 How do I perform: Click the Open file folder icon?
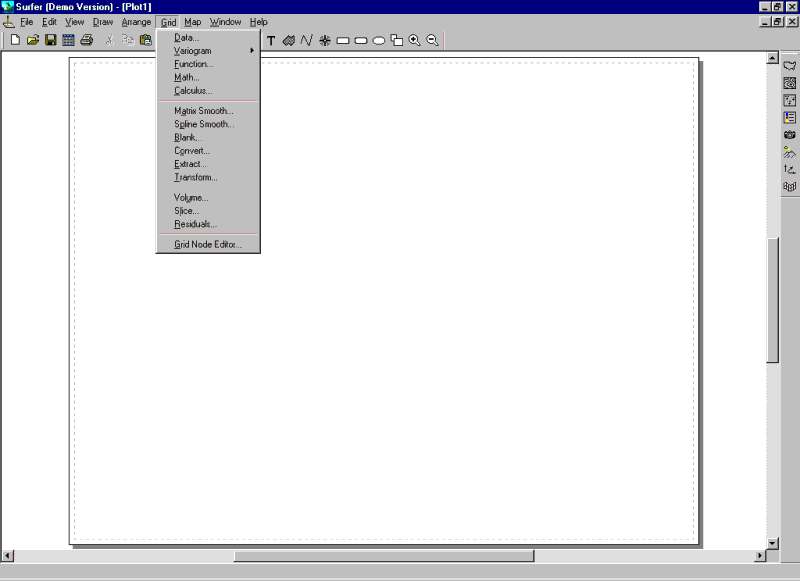tap(32, 40)
